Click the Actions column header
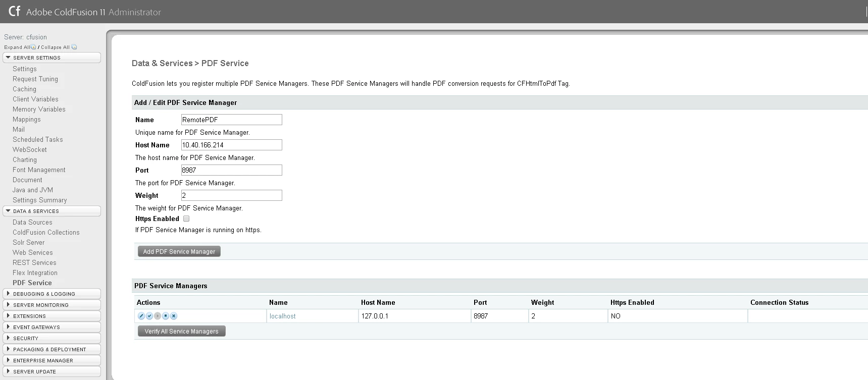868x380 pixels. pos(148,302)
